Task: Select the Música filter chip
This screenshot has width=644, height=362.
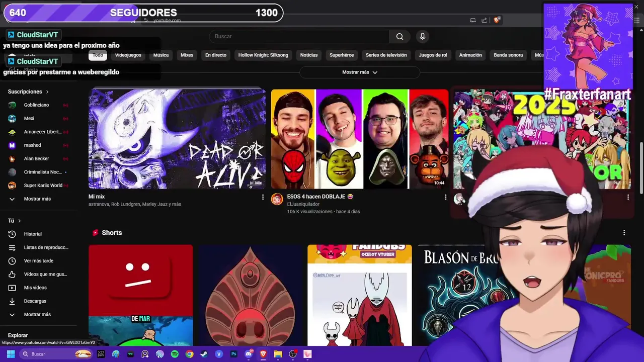Action: pyautogui.click(x=161, y=55)
